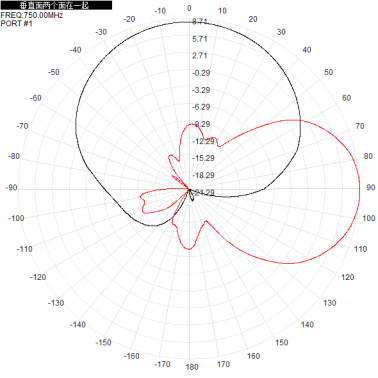Click the 0 degree label at top
378x378 pixels.
tap(189, 8)
